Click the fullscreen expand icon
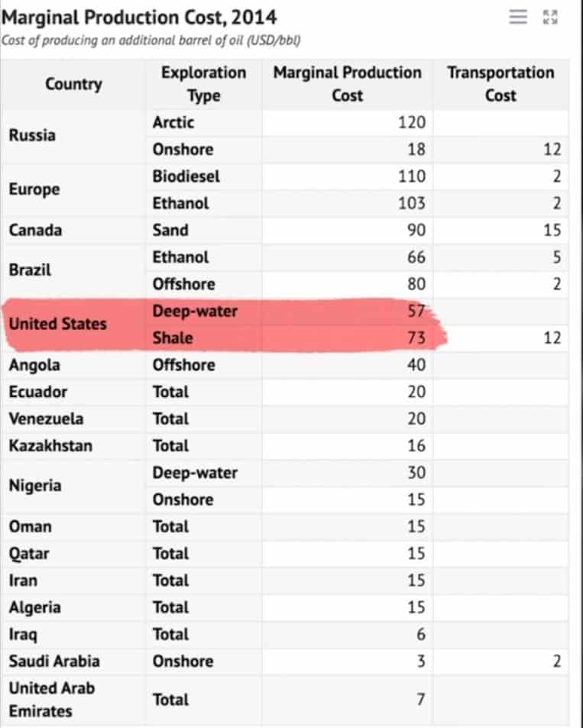This screenshot has height=728, width=583. (550, 17)
